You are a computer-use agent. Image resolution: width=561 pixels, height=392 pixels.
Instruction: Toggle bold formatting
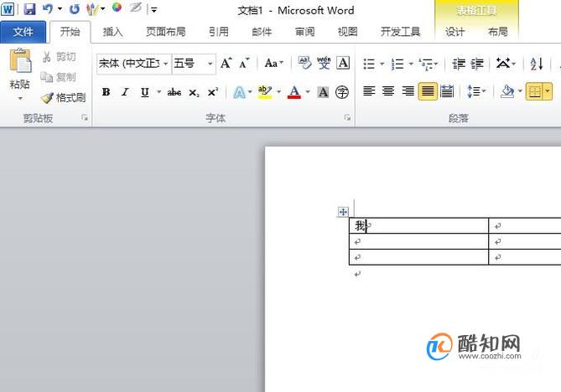tap(106, 92)
